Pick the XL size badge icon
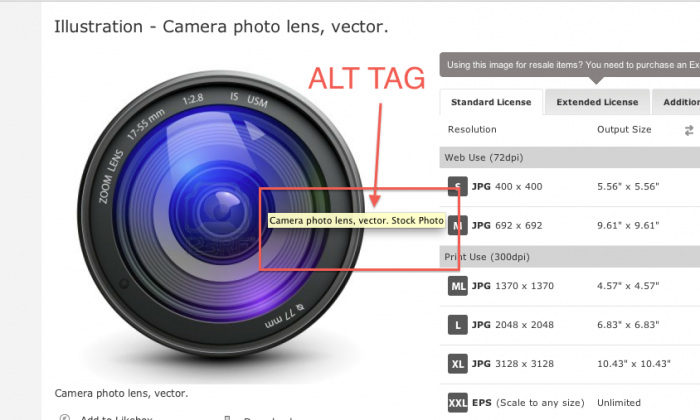 point(458,364)
